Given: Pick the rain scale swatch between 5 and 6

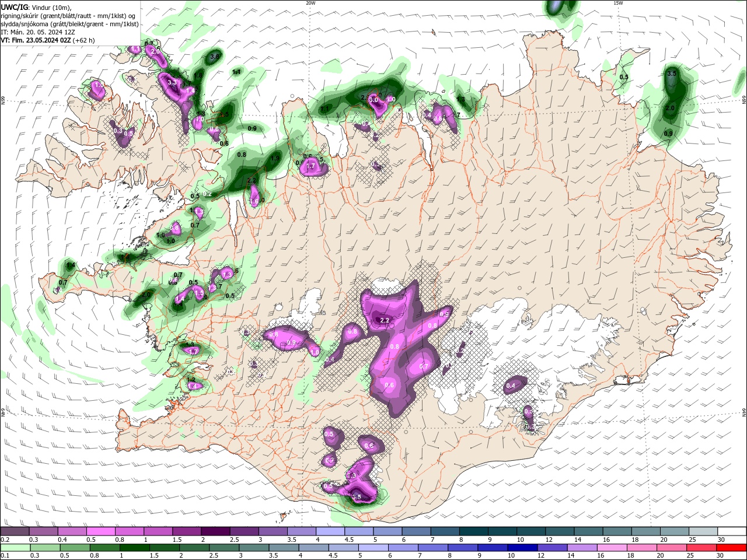Looking at the screenshot, I should (373, 548).
